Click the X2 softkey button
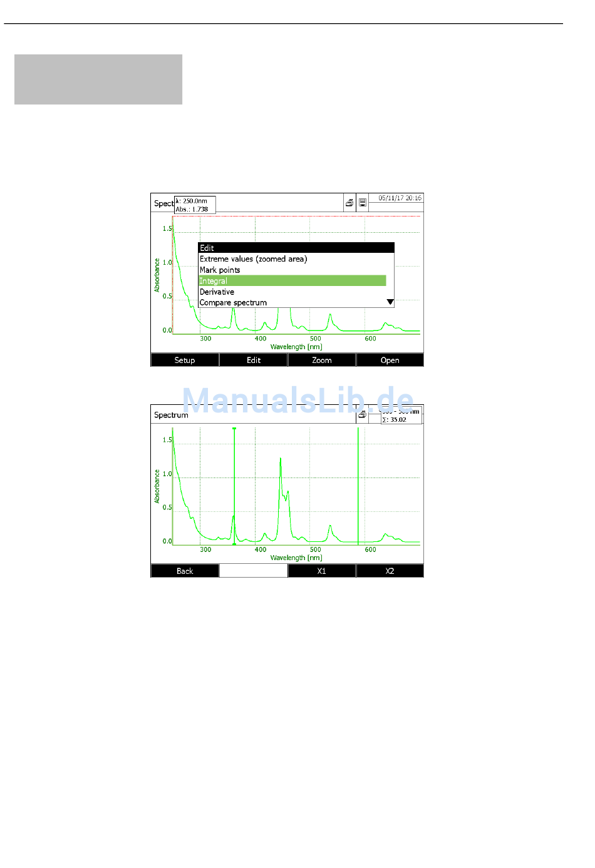The image size is (595, 868). coord(390,571)
